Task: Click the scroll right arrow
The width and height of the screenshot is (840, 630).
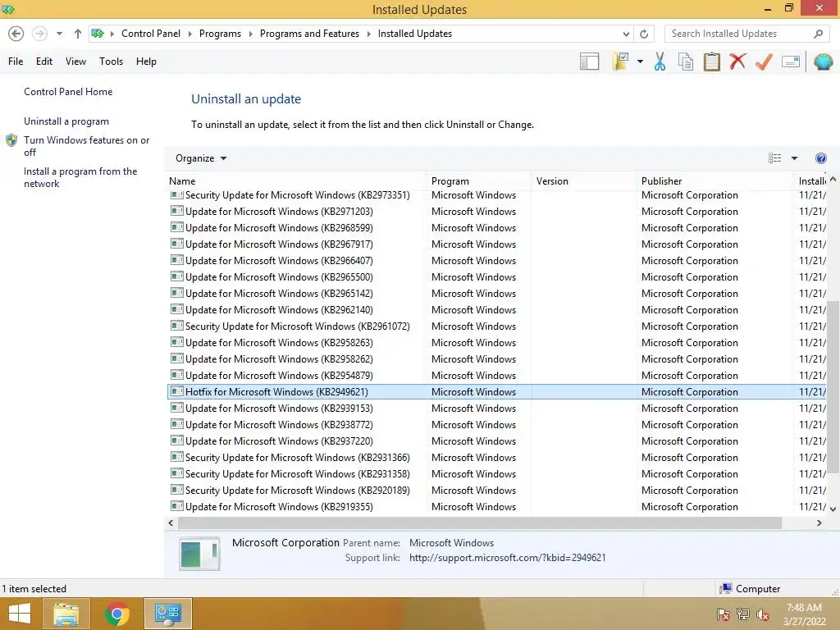Action: pyautogui.click(x=819, y=523)
